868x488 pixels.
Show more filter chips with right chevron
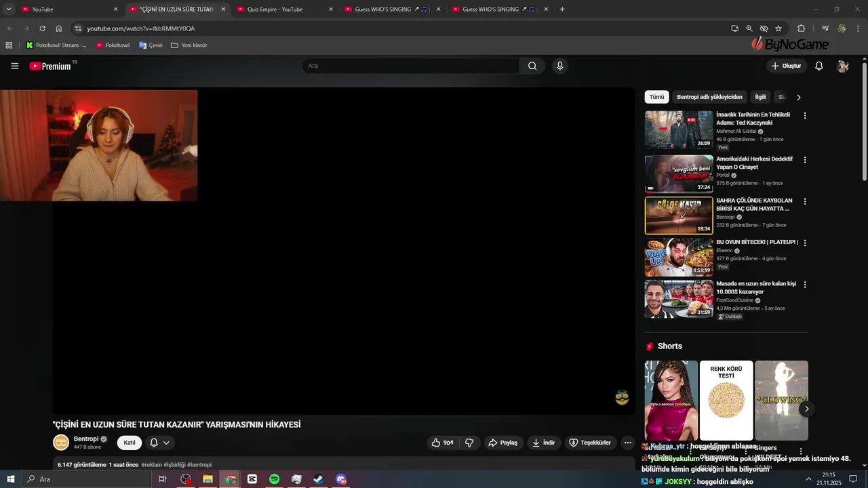pos(798,98)
